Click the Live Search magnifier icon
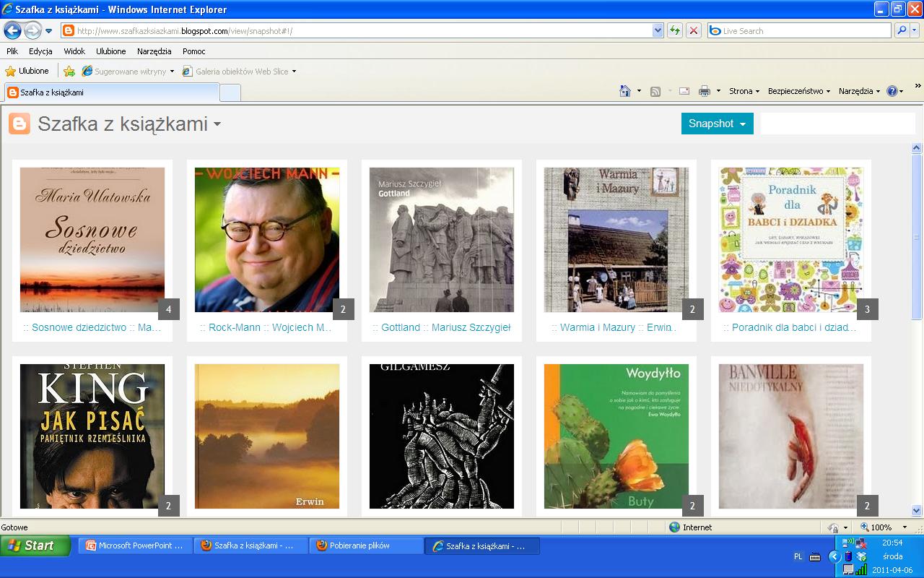 tap(902, 30)
